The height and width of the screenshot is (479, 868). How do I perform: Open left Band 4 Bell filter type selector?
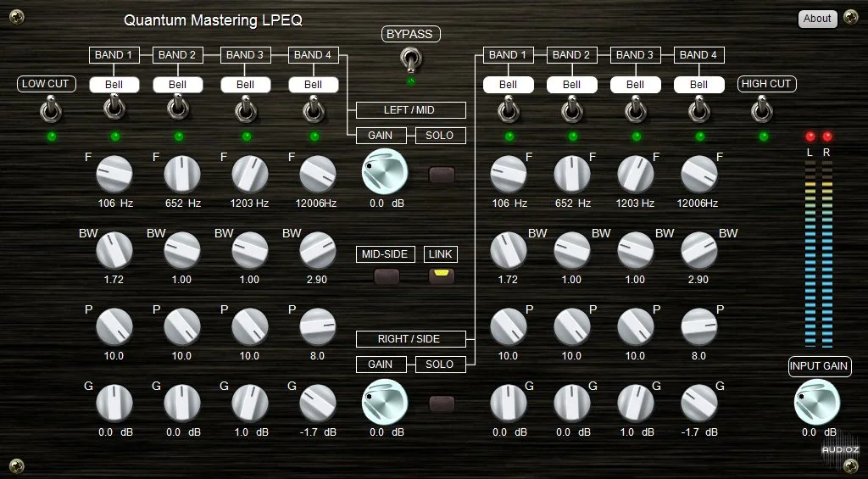314,85
